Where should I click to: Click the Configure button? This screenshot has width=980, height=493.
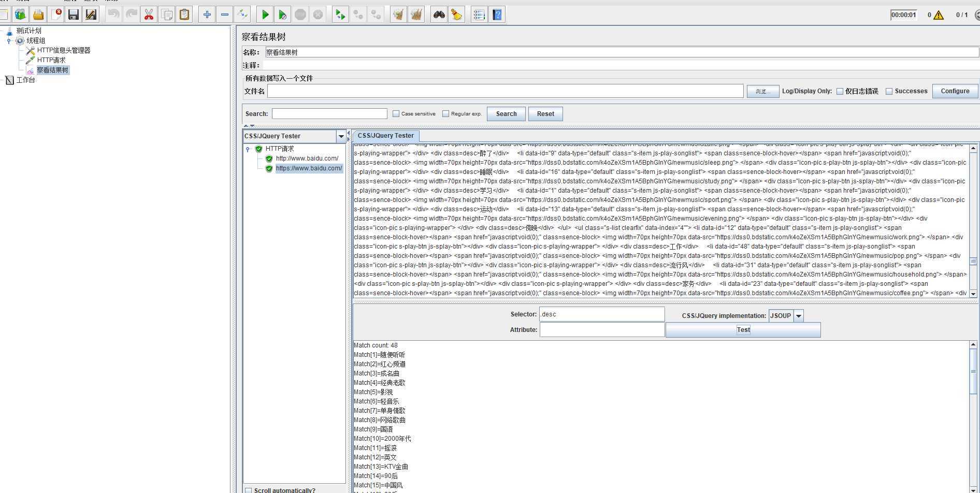coord(955,91)
